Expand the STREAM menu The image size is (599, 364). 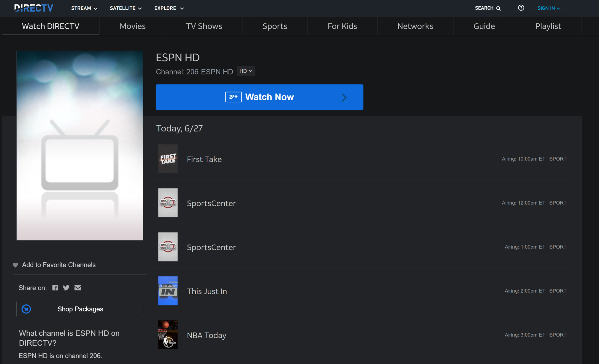point(84,8)
